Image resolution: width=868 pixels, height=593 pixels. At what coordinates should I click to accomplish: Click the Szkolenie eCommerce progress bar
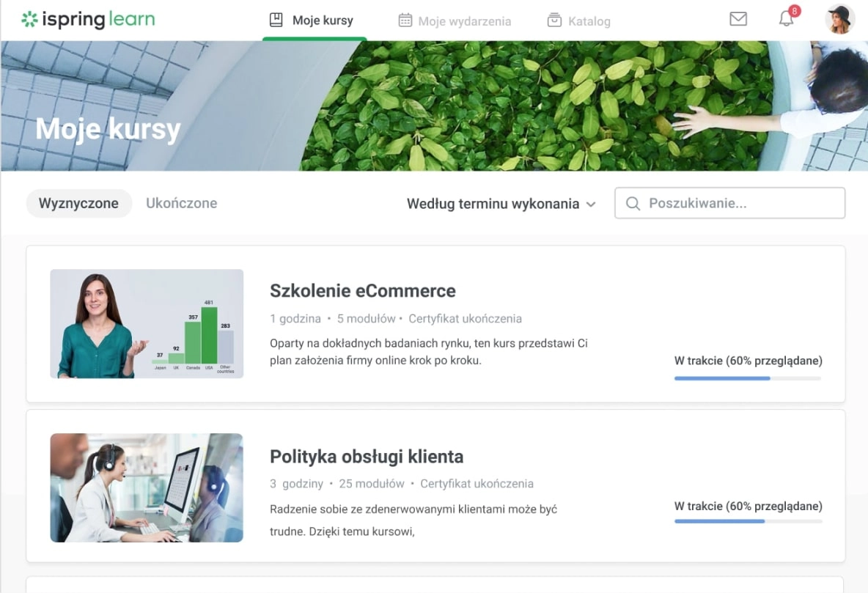coord(748,379)
